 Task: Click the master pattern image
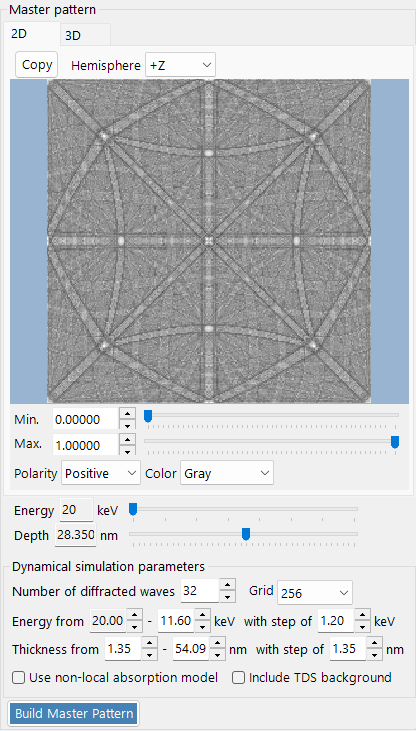[x=209, y=241]
